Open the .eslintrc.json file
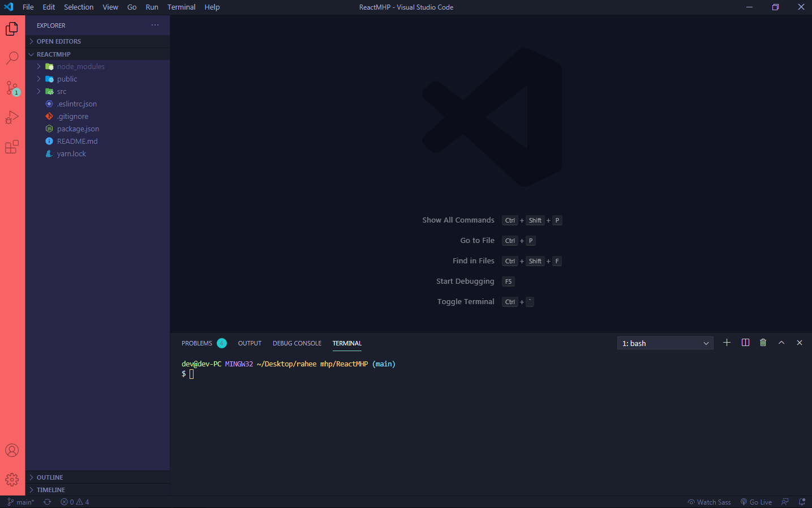 pos(97,104)
